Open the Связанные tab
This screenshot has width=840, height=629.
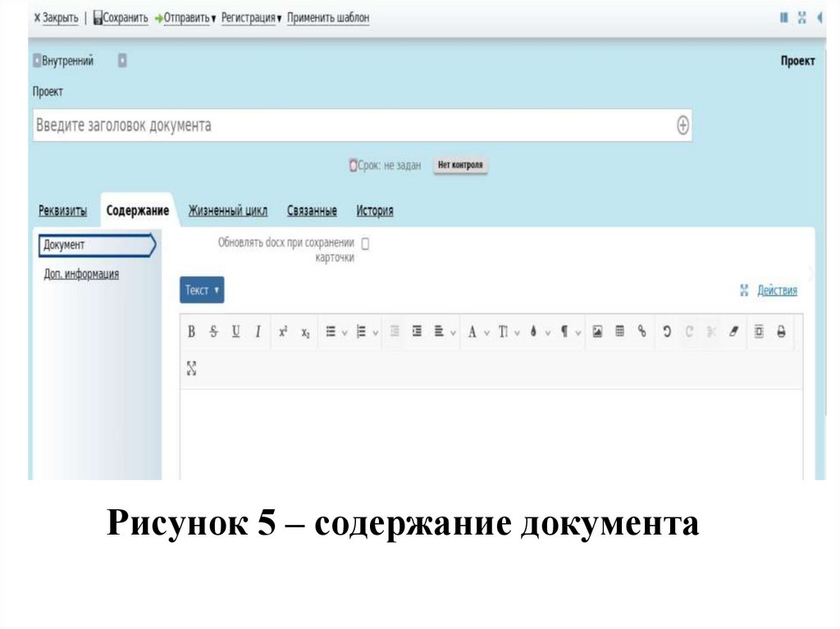pyautogui.click(x=312, y=211)
